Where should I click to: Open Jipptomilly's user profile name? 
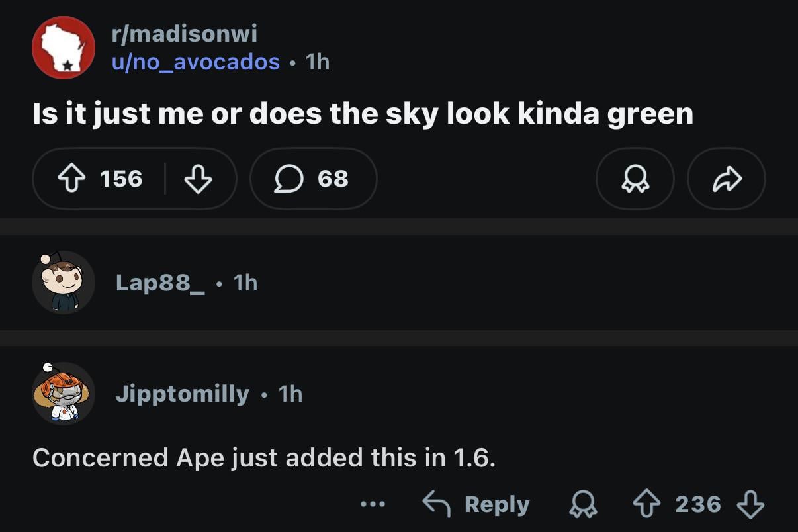[182, 394]
